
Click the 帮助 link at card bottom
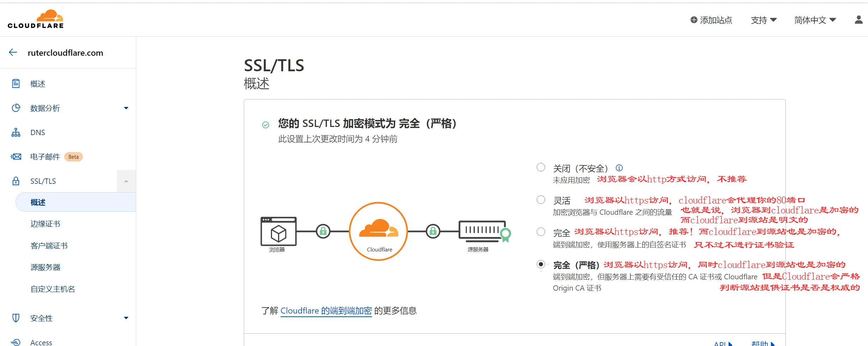tap(763, 343)
